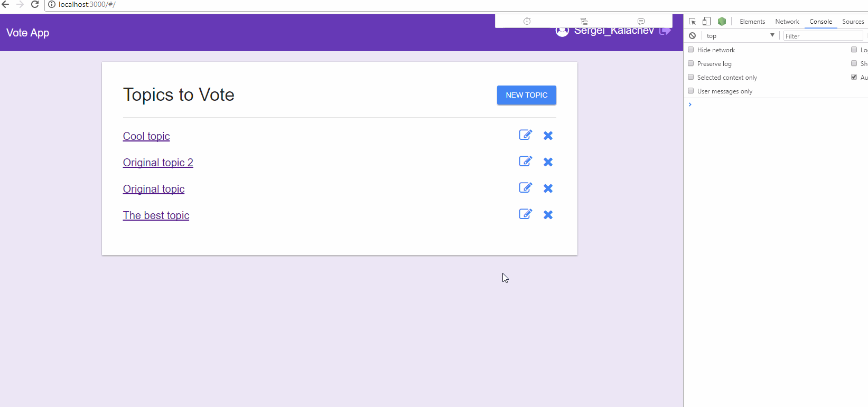
Task: Delete The best topic entry
Action: tap(548, 215)
